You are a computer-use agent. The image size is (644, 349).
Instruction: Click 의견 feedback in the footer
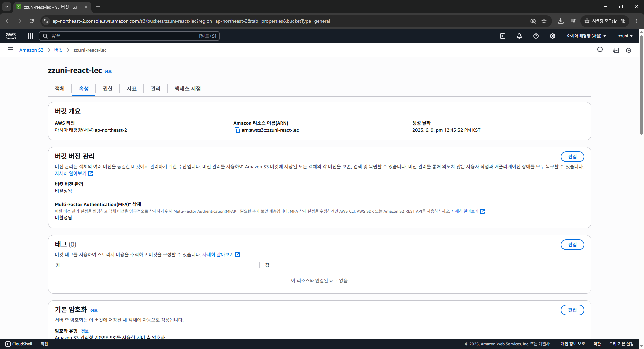tap(44, 344)
